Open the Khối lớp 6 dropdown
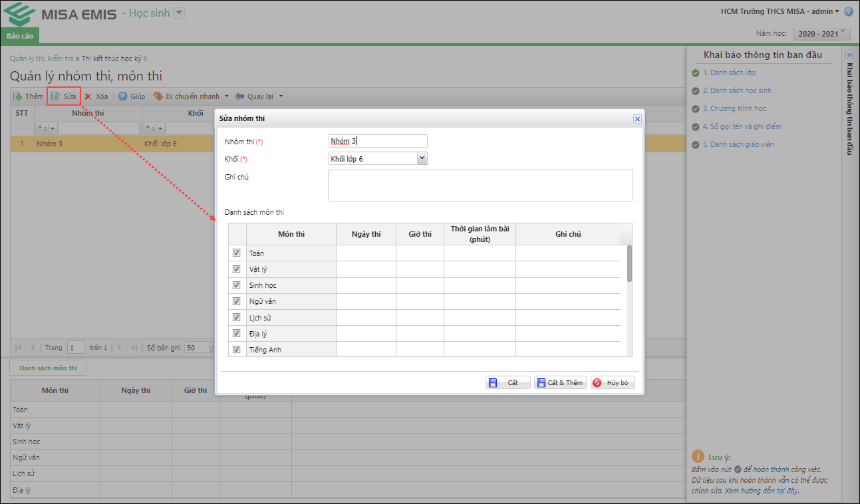Image resolution: width=860 pixels, height=504 pixels. pos(422,158)
